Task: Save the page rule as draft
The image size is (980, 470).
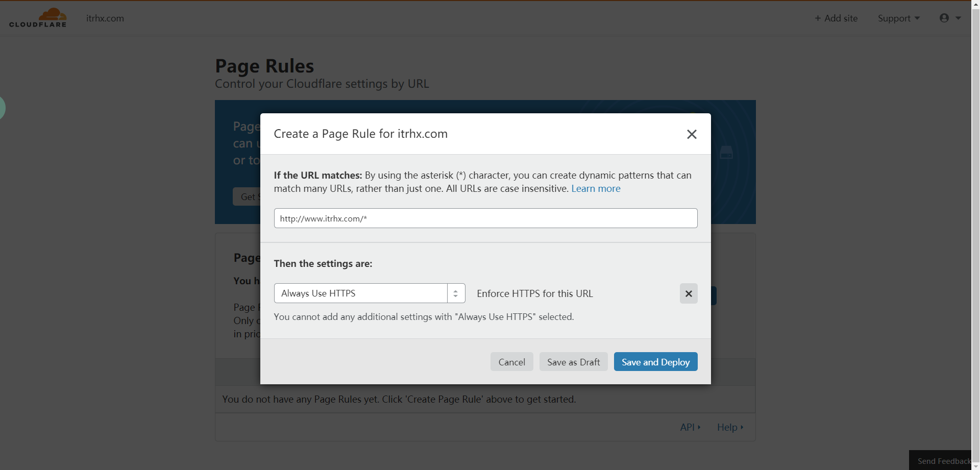Action: pyautogui.click(x=573, y=362)
